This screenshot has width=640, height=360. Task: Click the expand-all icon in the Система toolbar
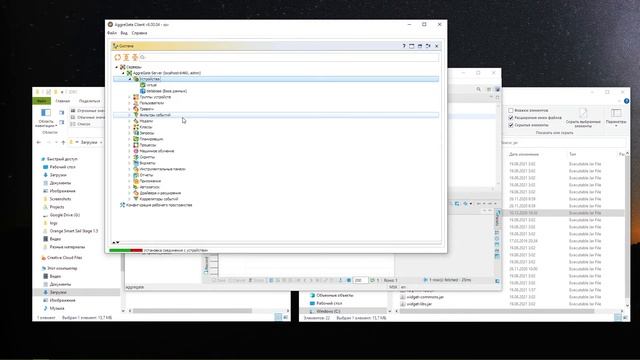(x=126, y=58)
